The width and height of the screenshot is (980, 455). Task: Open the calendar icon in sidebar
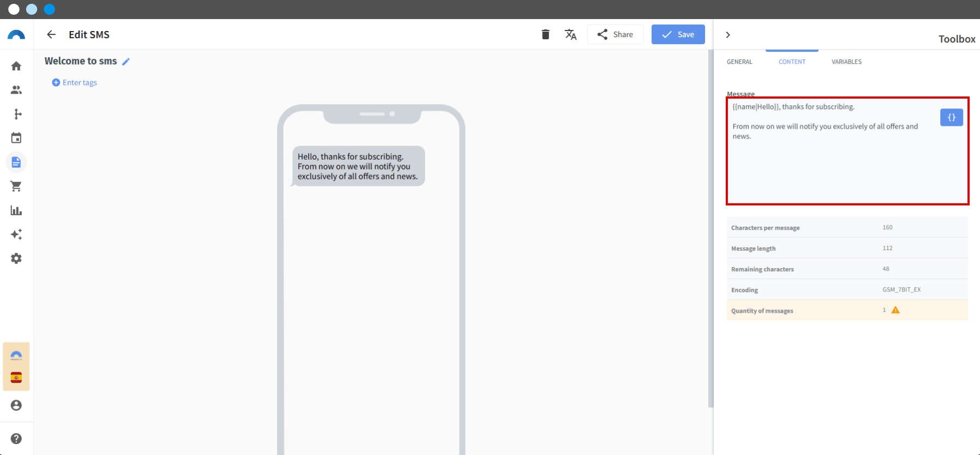click(16, 138)
